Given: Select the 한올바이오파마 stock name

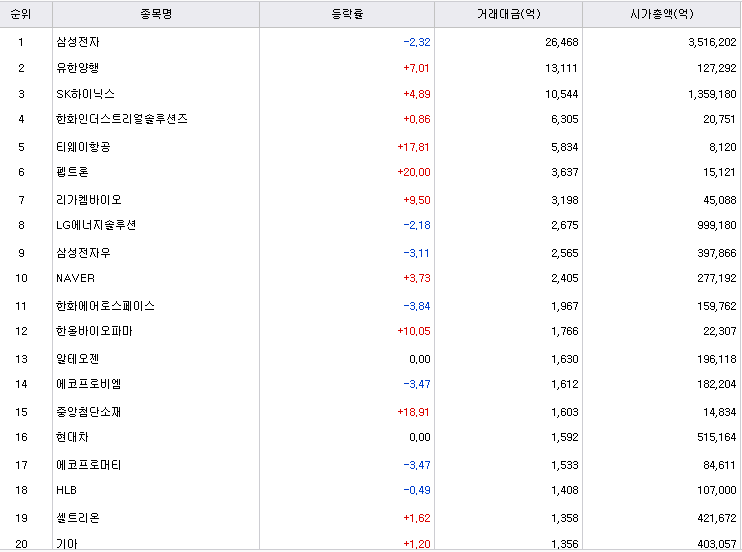Looking at the screenshot, I should point(94,331).
